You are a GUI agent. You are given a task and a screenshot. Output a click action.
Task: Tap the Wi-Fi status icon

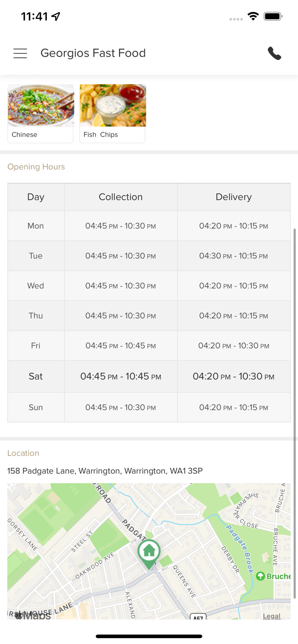pos(253,16)
